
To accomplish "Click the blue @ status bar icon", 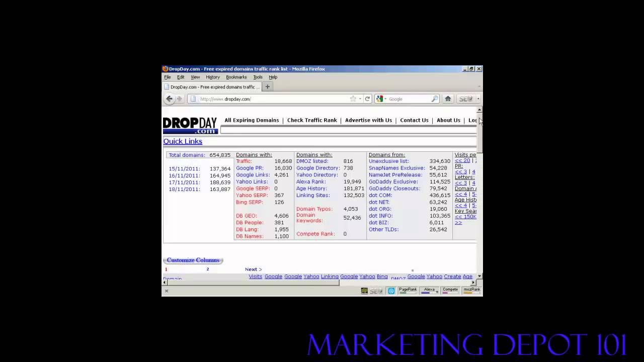I will pyautogui.click(x=391, y=291).
